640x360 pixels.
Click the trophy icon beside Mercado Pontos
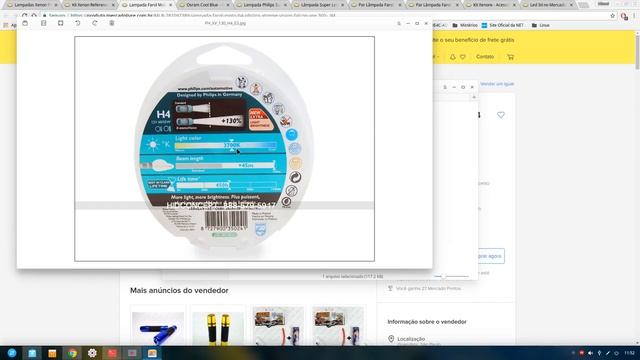point(390,288)
